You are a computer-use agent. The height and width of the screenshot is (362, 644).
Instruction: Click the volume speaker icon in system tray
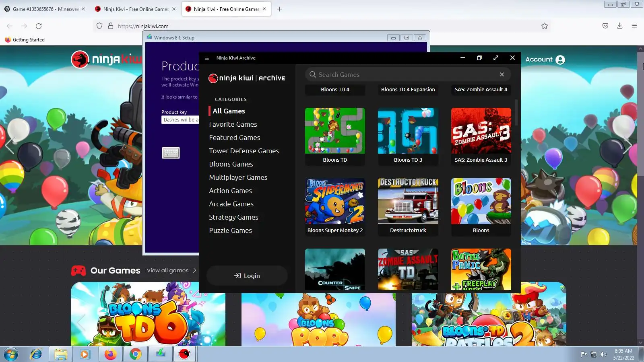(x=603, y=354)
